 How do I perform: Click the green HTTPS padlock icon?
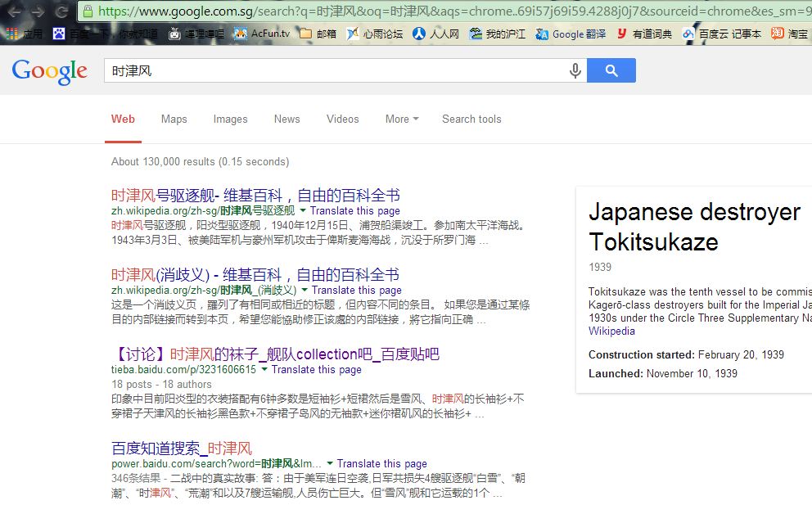coord(88,11)
